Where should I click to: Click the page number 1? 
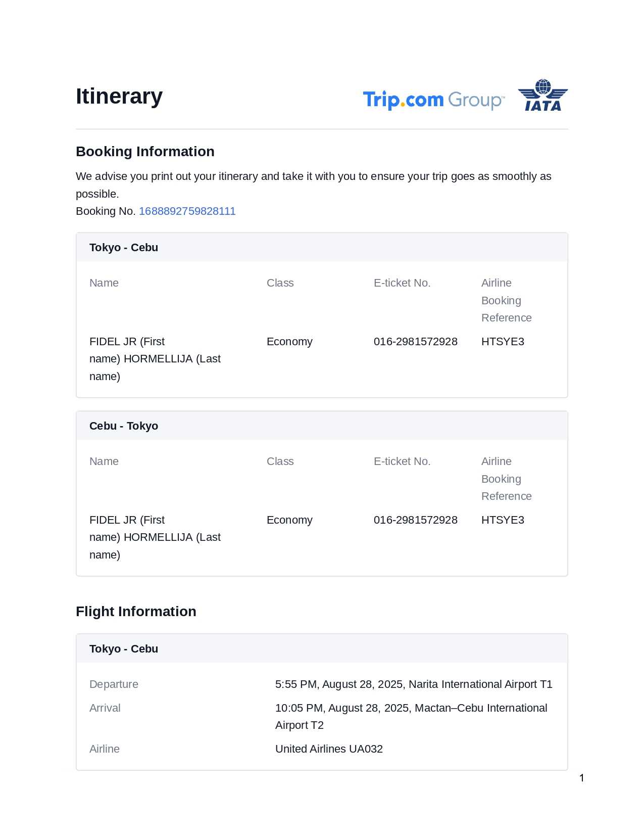coord(582,778)
